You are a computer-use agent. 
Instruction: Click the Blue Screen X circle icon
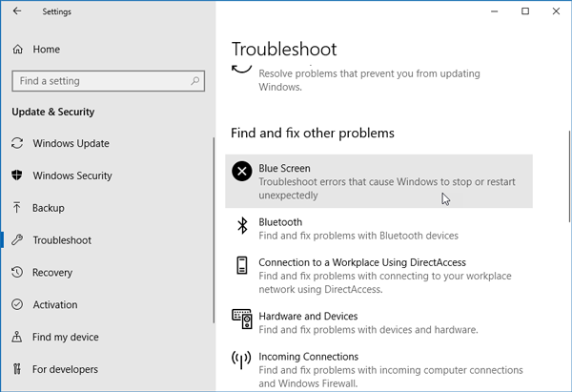pos(242,171)
